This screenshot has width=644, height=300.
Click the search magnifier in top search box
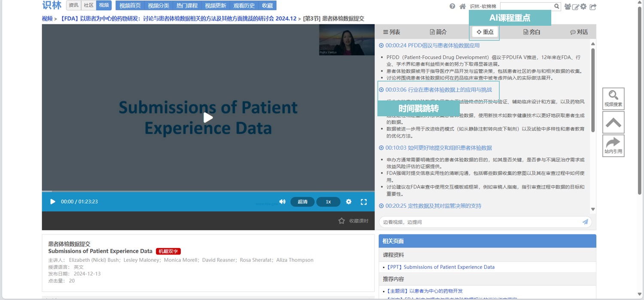556,6
